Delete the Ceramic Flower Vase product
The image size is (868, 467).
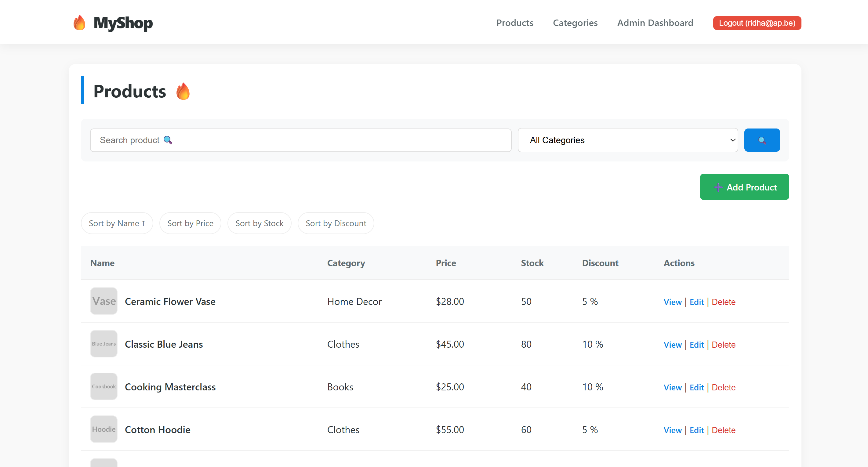[x=724, y=302]
